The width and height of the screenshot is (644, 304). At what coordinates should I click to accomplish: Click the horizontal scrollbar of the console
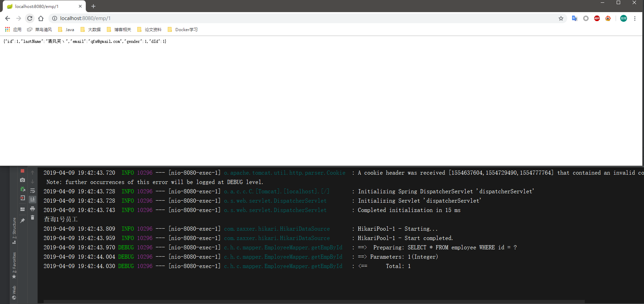[x=314, y=302]
